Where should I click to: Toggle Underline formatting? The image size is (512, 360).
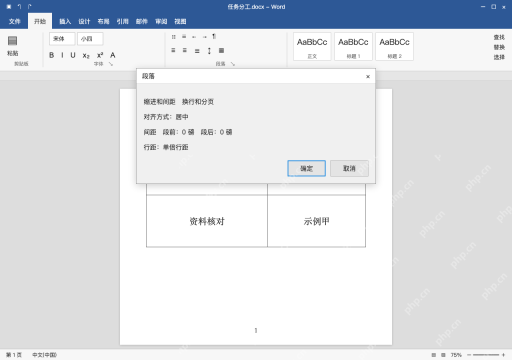click(x=73, y=55)
